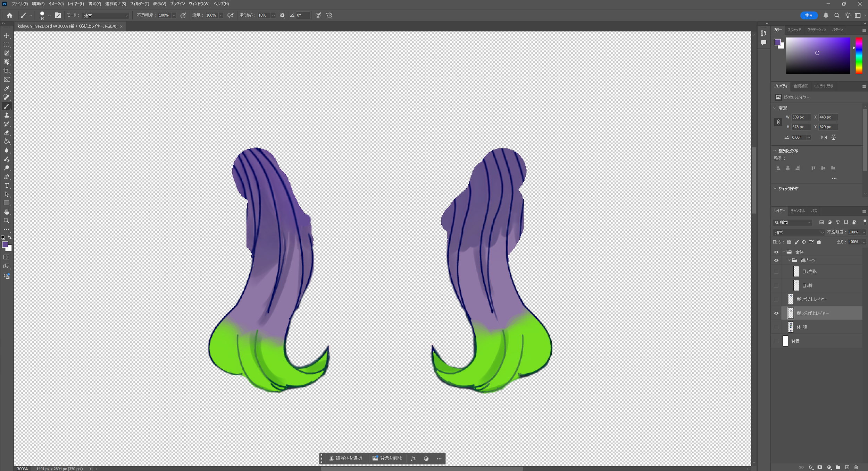Screen dimensions: 868x471
Task: Click the 共有 share button
Action: pos(809,15)
